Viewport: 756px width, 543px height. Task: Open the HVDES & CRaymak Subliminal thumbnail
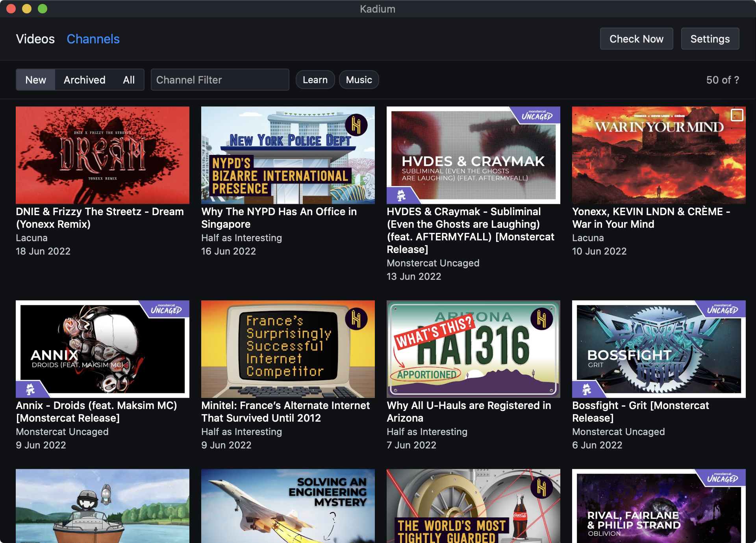point(473,155)
